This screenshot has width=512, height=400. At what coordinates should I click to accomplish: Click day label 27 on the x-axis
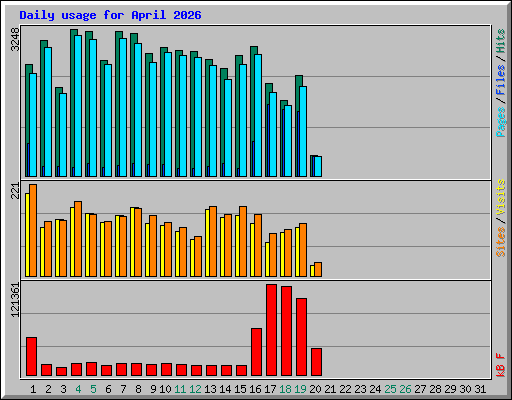(420, 389)
